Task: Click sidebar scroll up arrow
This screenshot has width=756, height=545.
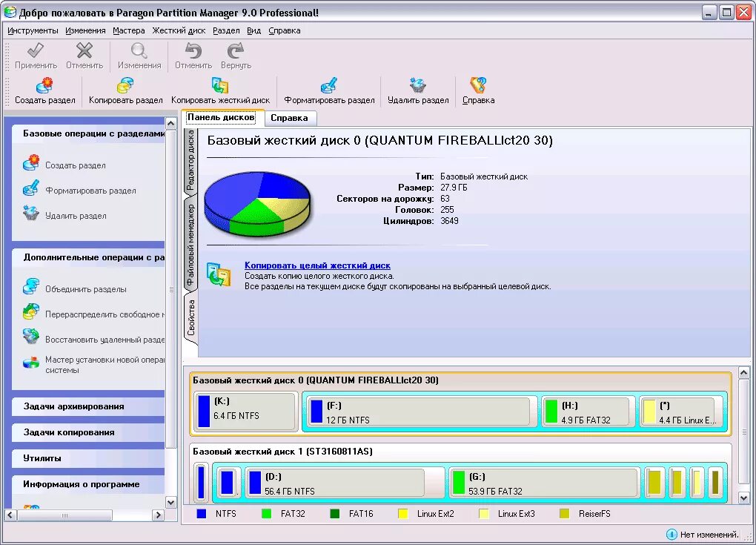Action: 170,123
